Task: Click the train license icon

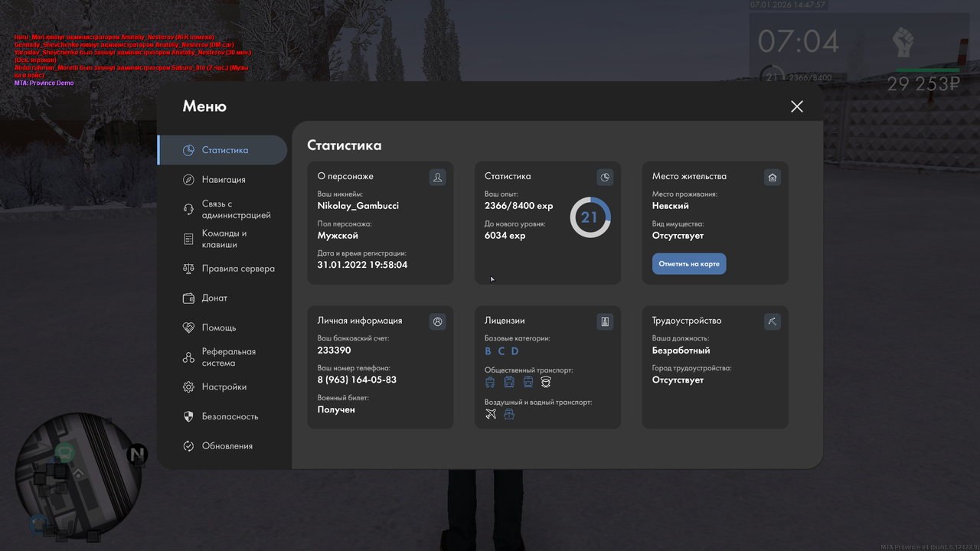Action: 528,382
